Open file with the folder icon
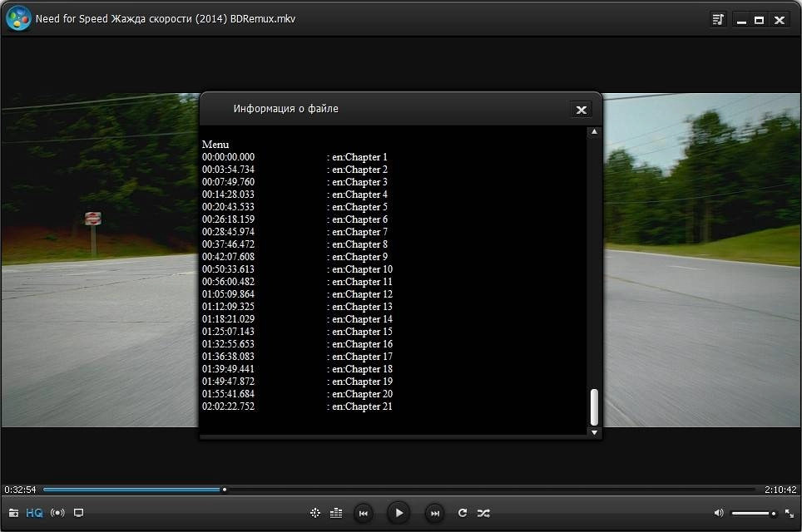The width and height of the screenshot is (802, 532). click(14, 513)
